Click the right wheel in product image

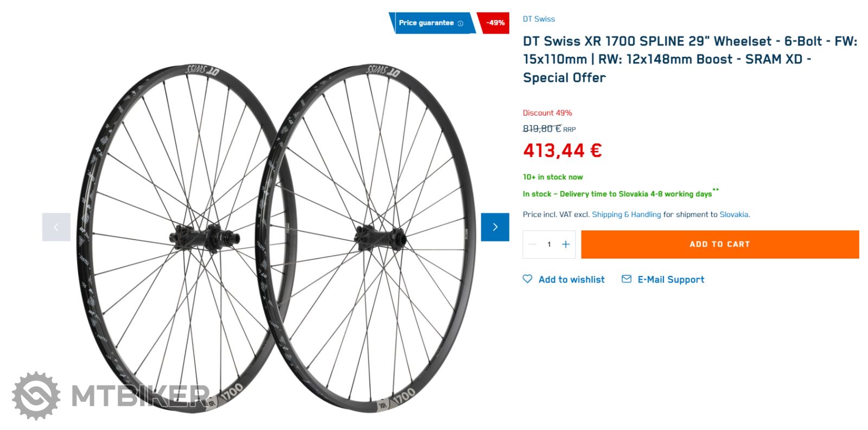(369, 239)
